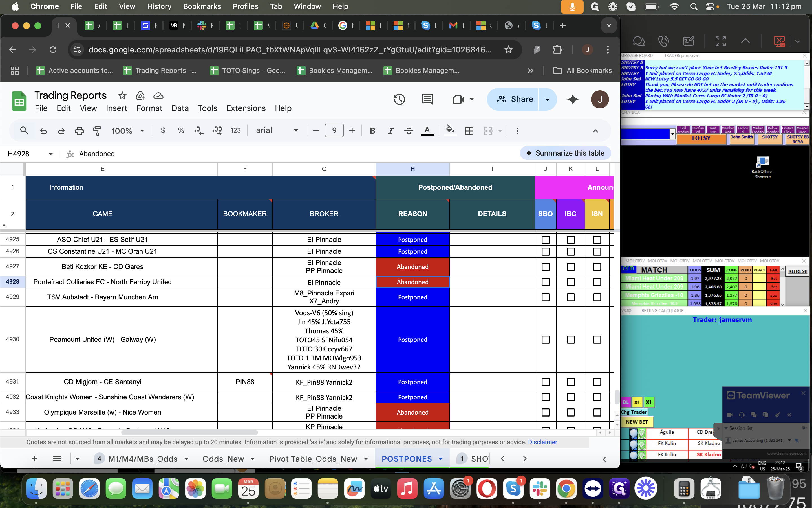Reload the page in Chrome

pos(53,50)
